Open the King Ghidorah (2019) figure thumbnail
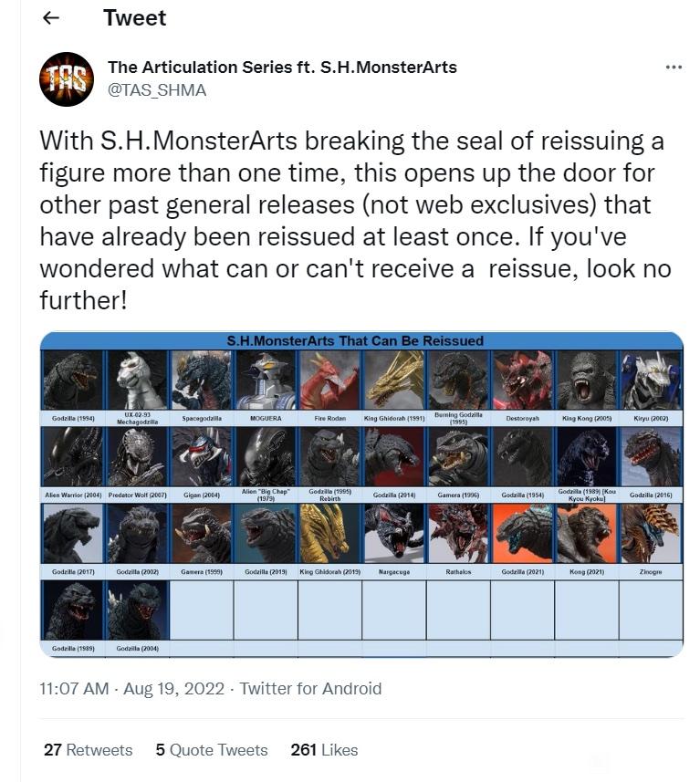 pos(329,534)
